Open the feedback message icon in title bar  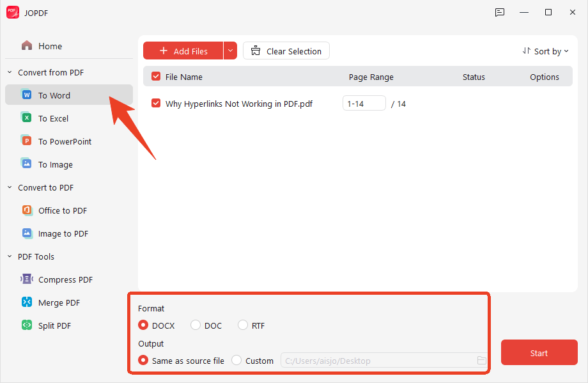tap(500, 12)
